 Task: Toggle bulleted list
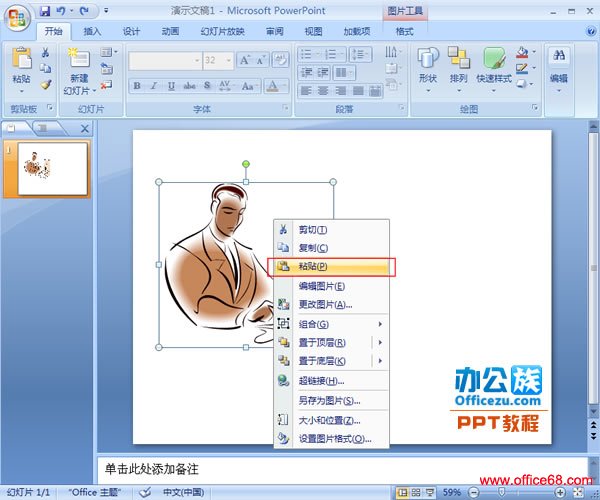click(309, 54)
